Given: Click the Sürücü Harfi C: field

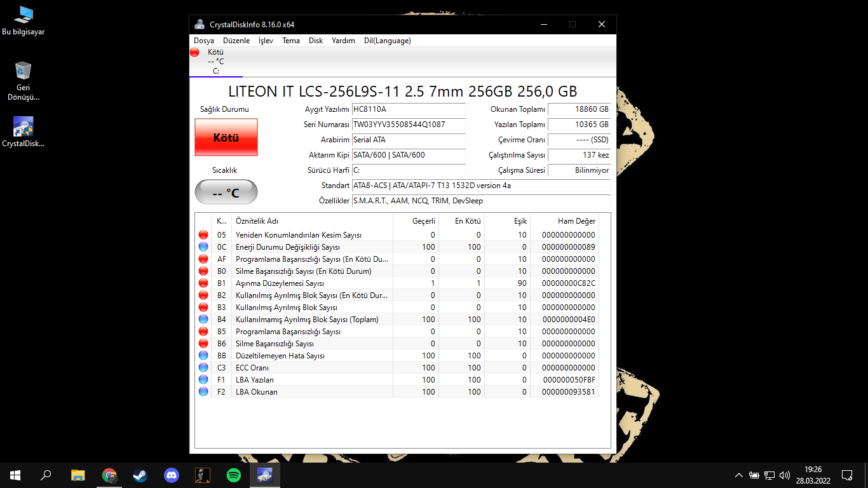Looking at the screenshot, I should point(409,170).
